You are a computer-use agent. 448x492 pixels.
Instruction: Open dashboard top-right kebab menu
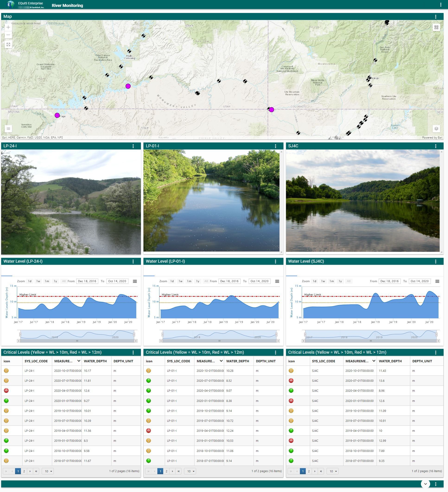pyautogui.click(x=440, y=5)
